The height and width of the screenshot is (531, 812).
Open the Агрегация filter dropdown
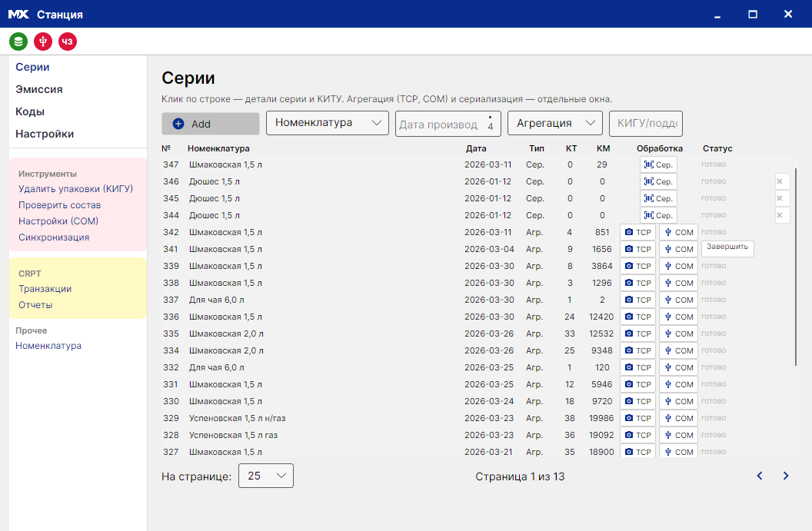(554, 123)
